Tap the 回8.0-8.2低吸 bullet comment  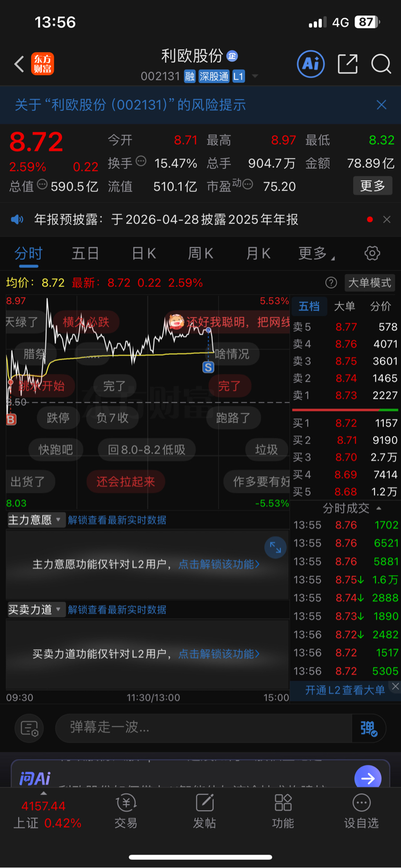point(147,449)
